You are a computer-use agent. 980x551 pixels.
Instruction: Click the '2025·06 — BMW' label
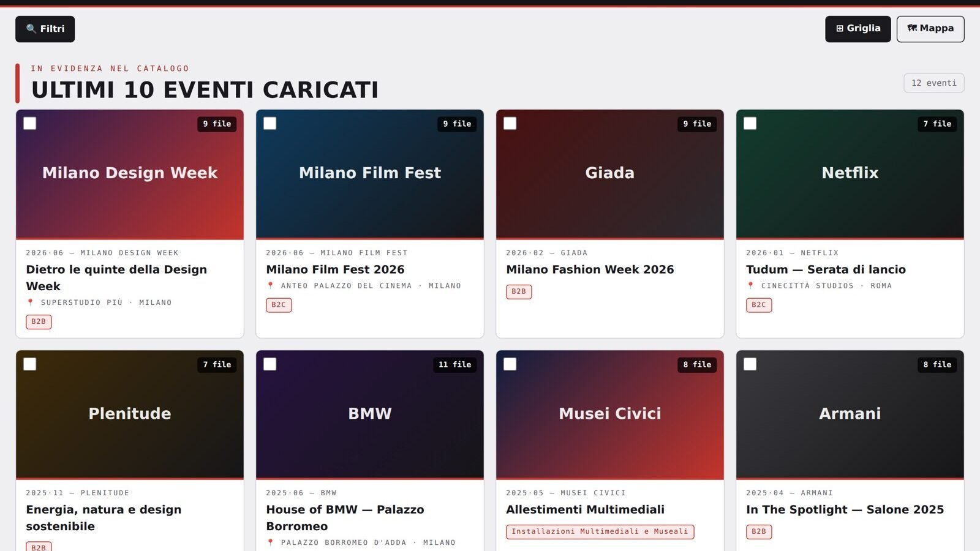301,493
